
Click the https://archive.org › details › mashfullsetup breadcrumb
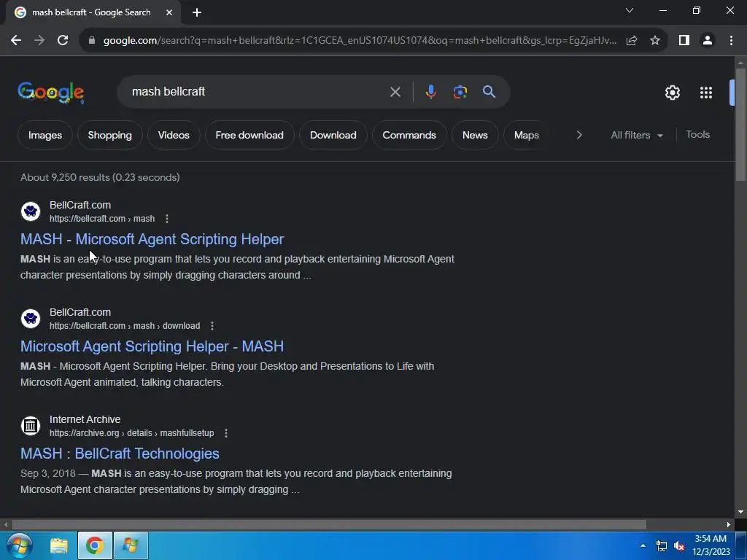tap(131, 433)
